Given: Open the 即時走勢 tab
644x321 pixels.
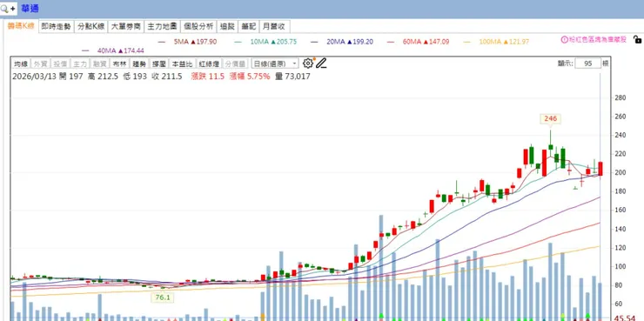Looking at the screenshot, I should coord(57,27).
